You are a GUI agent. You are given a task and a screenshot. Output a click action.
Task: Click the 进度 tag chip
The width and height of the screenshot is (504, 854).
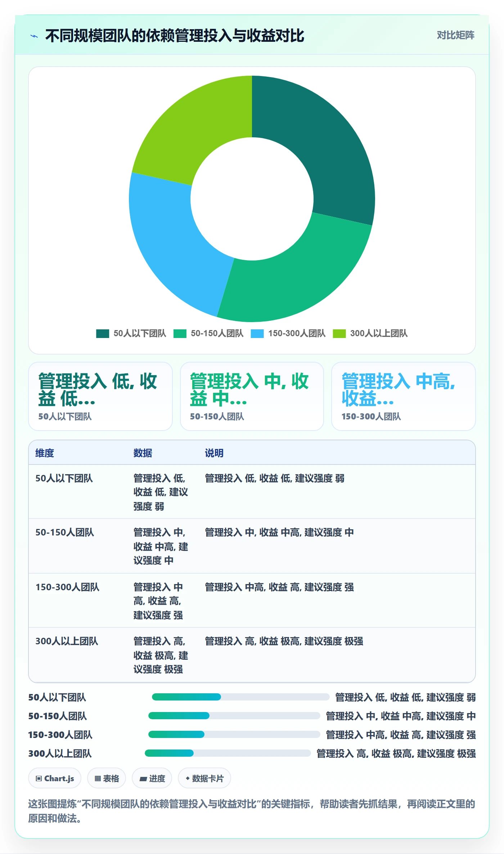coord(152,778)
